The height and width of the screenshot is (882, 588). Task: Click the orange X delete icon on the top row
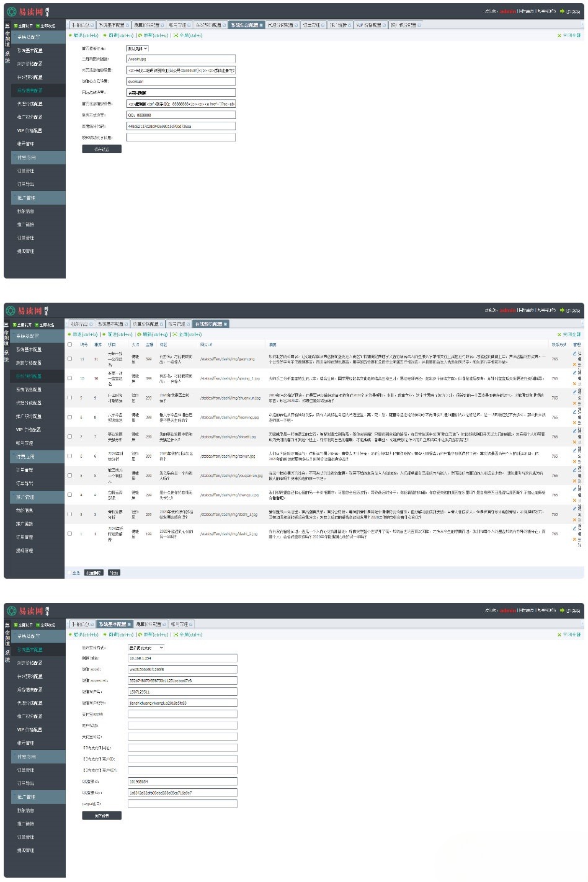(x=574, y=364)
